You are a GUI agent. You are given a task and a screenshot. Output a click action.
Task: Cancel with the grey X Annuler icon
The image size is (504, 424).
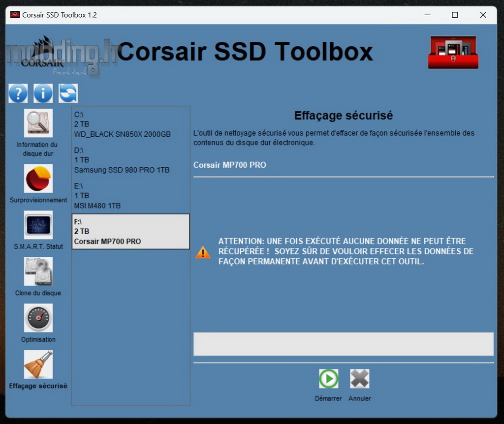point(360,379)
